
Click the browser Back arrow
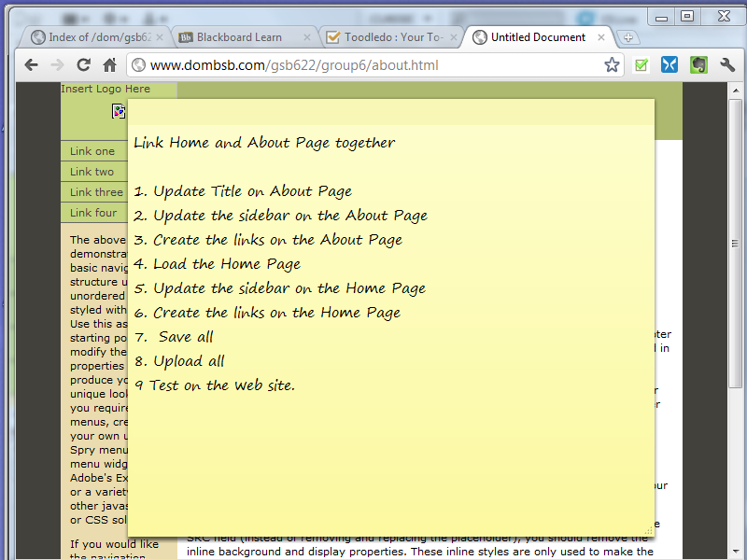click(x=31, y=65)
